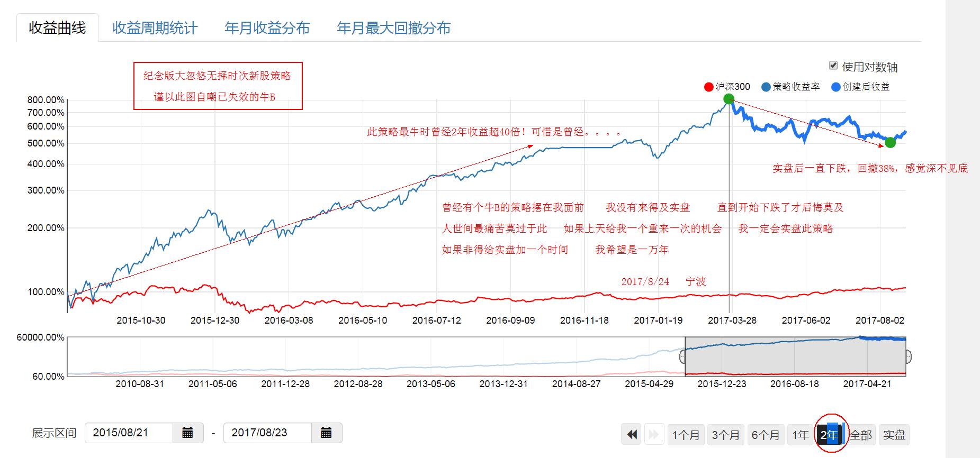Click the 2015-10-30 x-axis label
Screen dimensions: 980x458
pyautogui.click(x=141, y=320)
